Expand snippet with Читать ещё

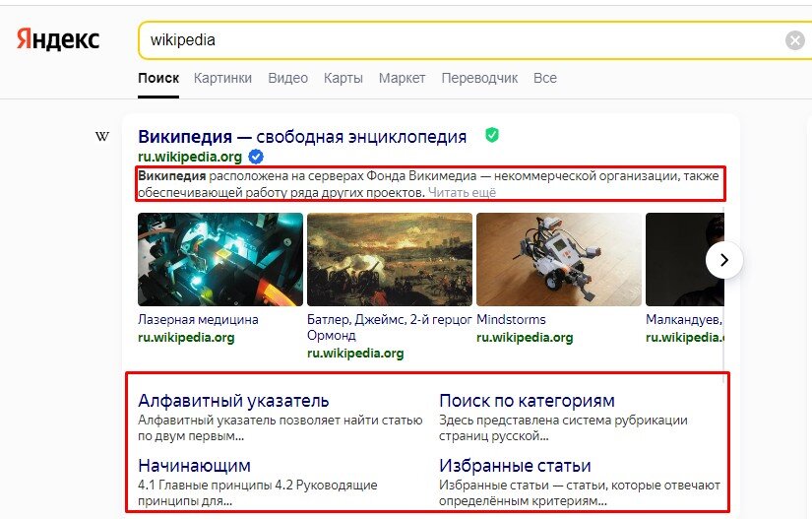462,193
